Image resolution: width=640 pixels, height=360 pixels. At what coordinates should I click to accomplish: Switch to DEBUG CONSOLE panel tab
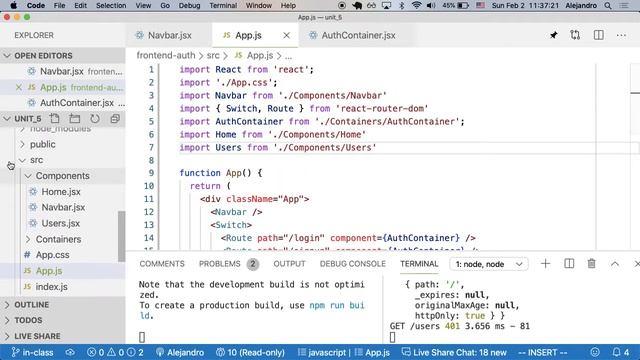click(x=353, y=264)
